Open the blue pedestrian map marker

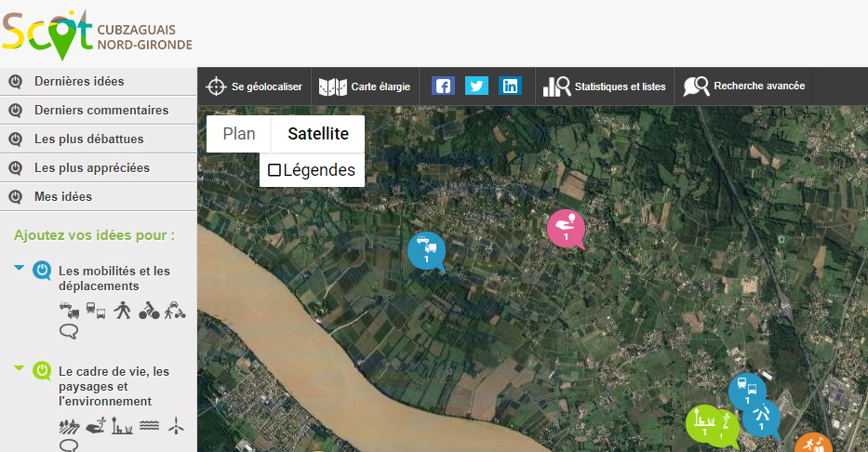(x=762, y=419)
